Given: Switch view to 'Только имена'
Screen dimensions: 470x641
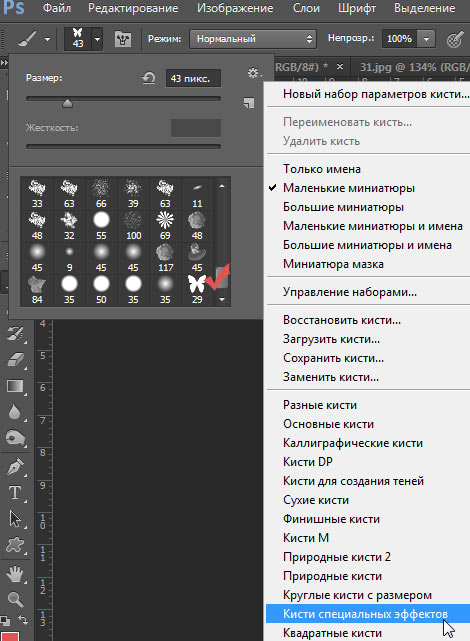Looking at the screenshot, I should pos(322,169).
